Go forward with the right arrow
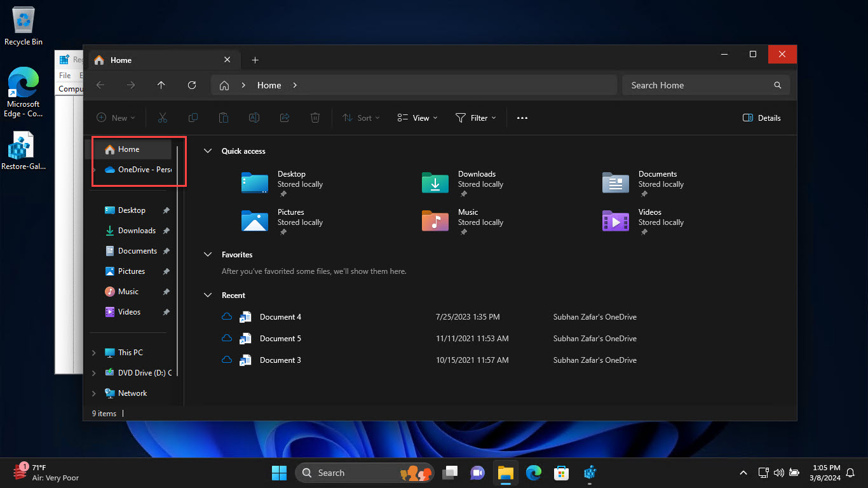This screenshot has width=868, height=488. pyautogui.click(x=131, y=85)
